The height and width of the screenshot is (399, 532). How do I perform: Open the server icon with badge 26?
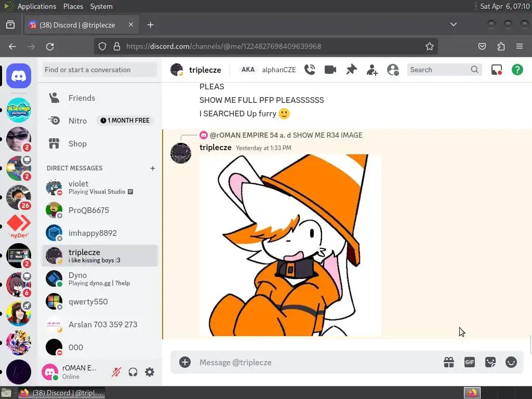click(19, 197)
